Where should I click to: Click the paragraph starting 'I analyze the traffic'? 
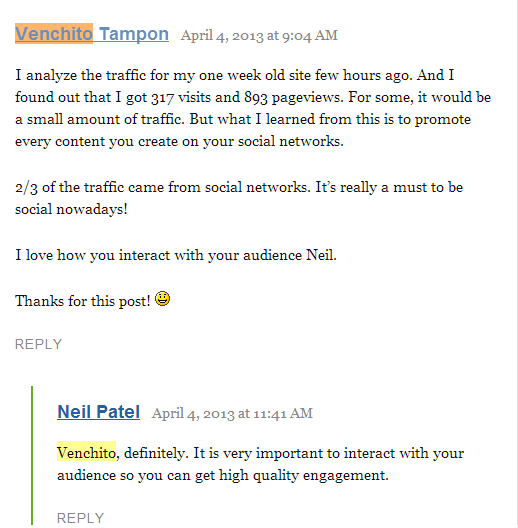click(253, 108)
